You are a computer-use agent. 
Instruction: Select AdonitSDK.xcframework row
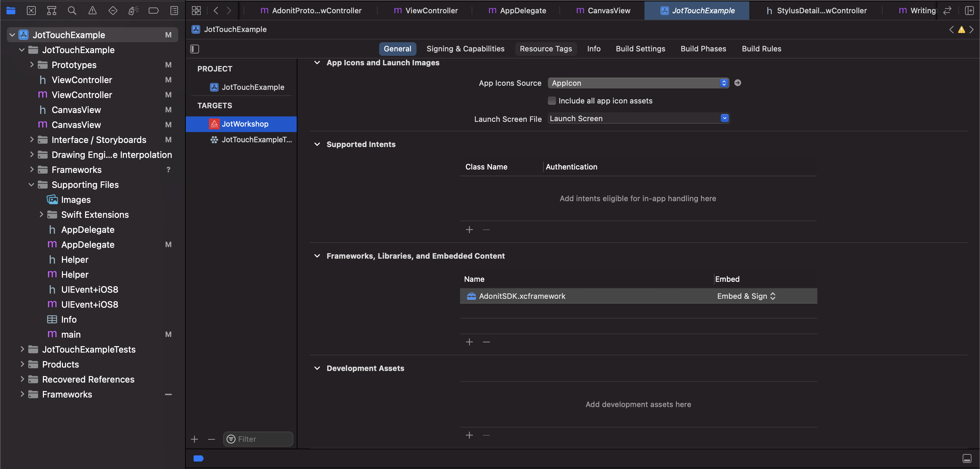coord(638,296)
